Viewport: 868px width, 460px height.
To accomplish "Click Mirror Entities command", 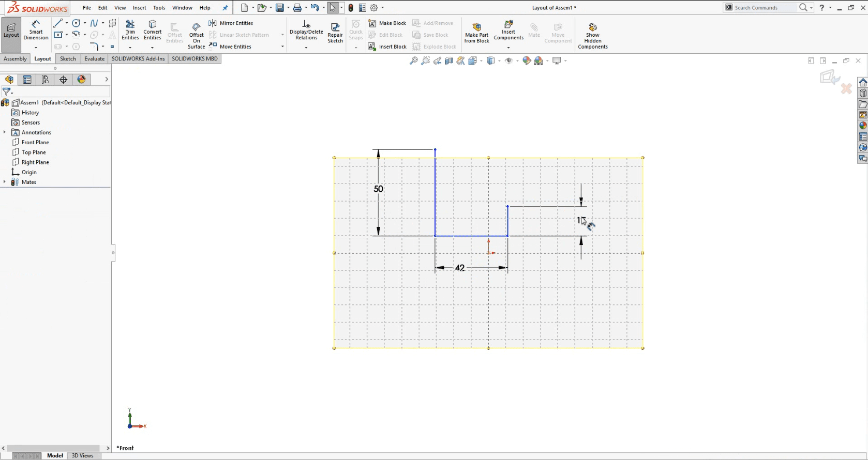I will click(x=231, y=23).
